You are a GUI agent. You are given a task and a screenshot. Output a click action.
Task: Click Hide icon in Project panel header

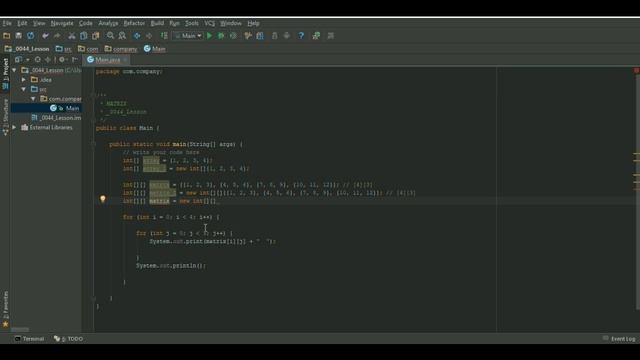coord(75,60)
